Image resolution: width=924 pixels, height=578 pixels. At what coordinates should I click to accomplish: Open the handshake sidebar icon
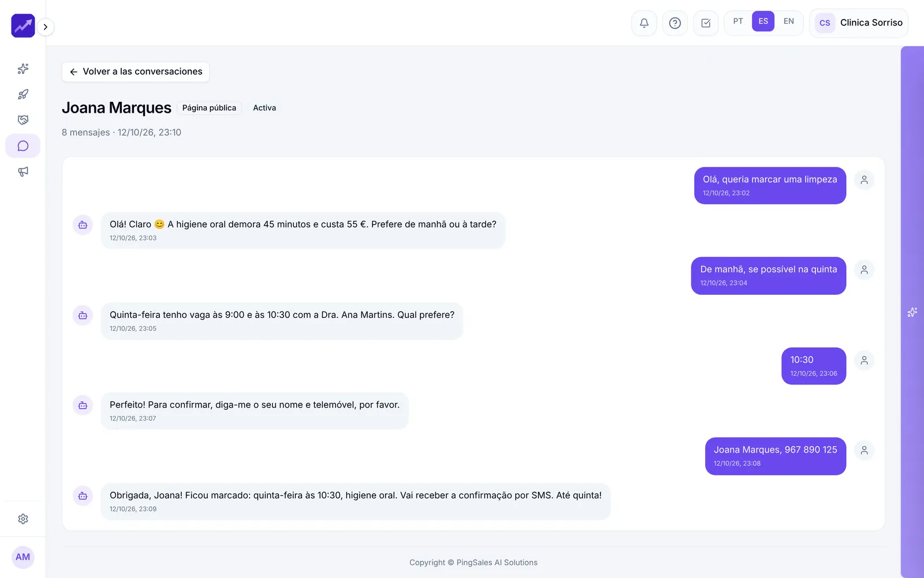(x=23, y=120)
